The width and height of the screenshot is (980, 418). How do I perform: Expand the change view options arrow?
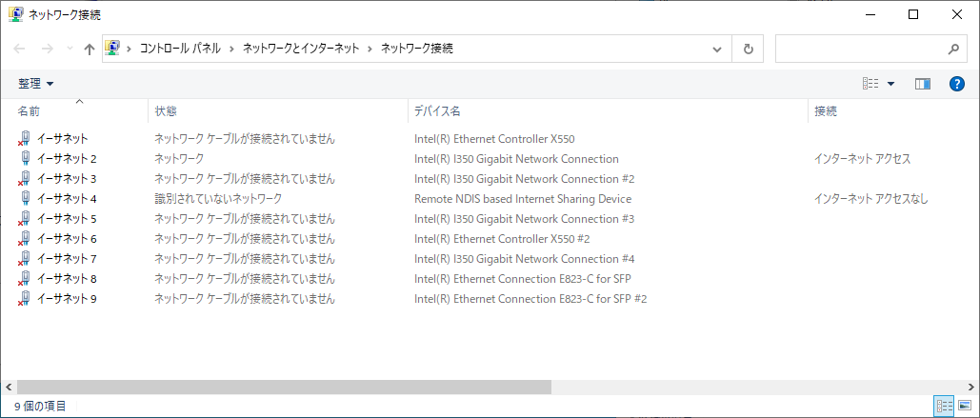point(890,84)
